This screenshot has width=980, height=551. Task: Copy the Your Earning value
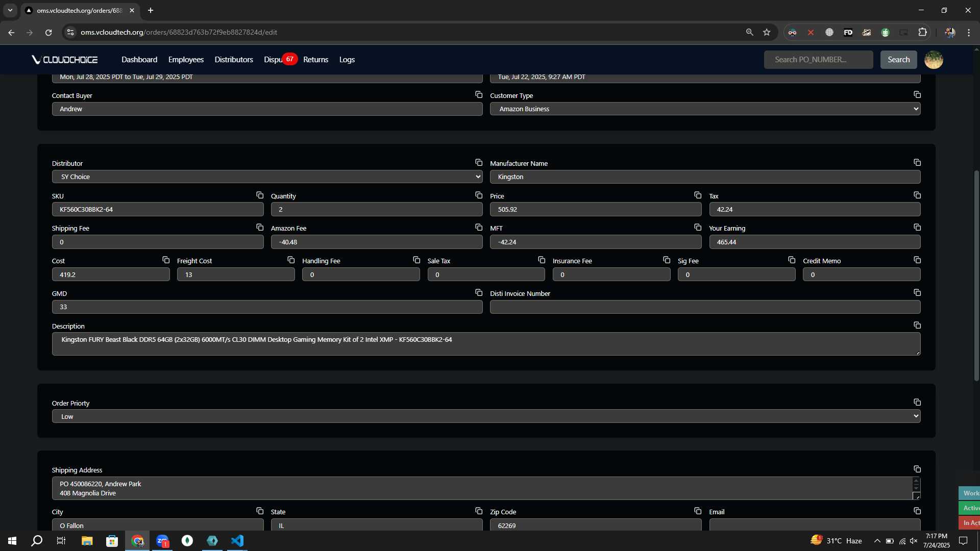(x=917, y=228)
